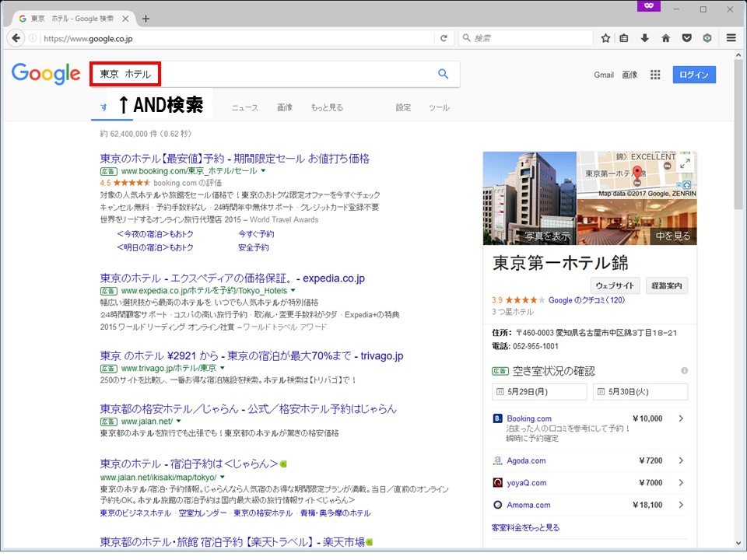747x560 pixels.
Task: Open Google のクチコミ (120) reviews link
Action: coord(587,300)
